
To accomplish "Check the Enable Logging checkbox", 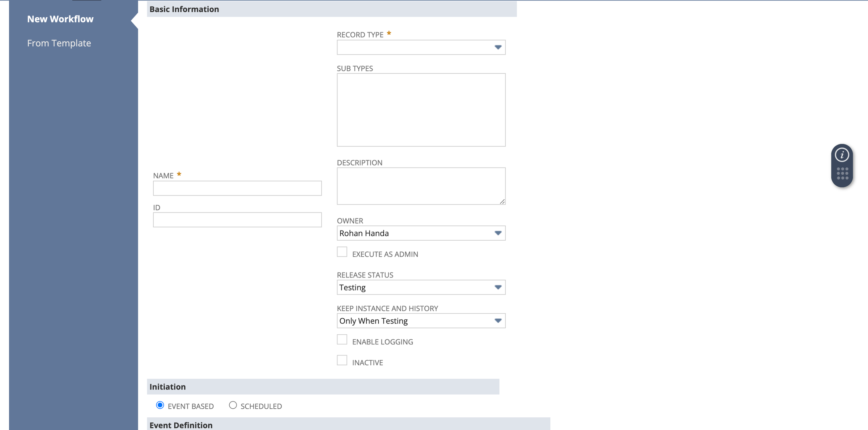I will (342, 340).
